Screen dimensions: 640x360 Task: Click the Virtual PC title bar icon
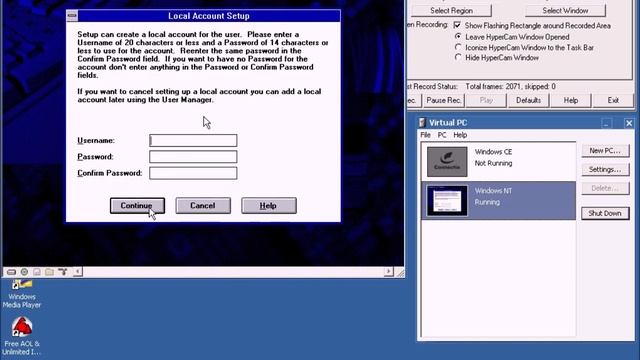pyautogui.click(x=422, y=122)
